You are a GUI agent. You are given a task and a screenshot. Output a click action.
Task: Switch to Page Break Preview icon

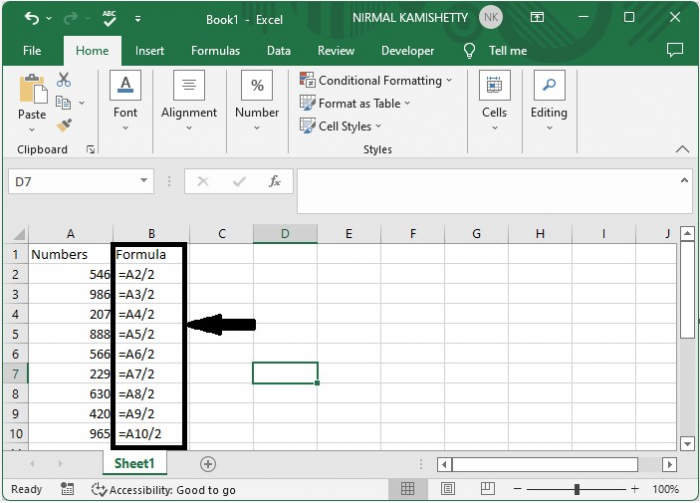488,488
